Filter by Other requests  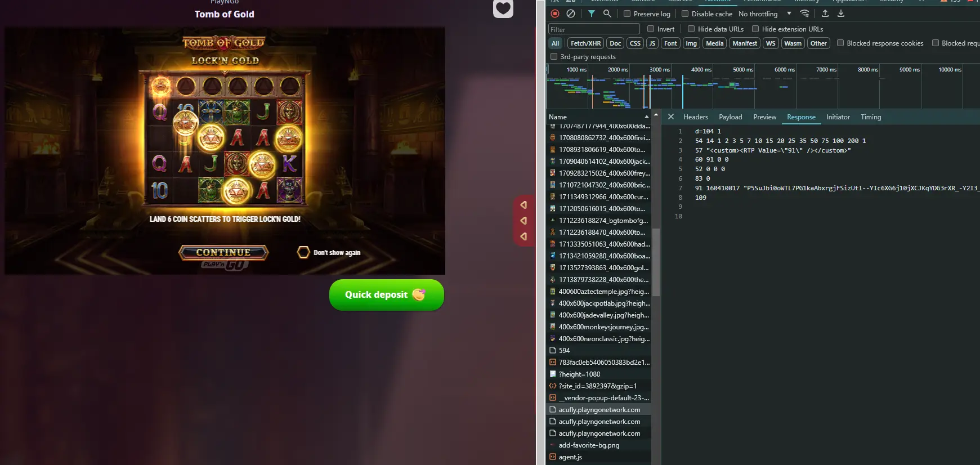coord(818,43)
